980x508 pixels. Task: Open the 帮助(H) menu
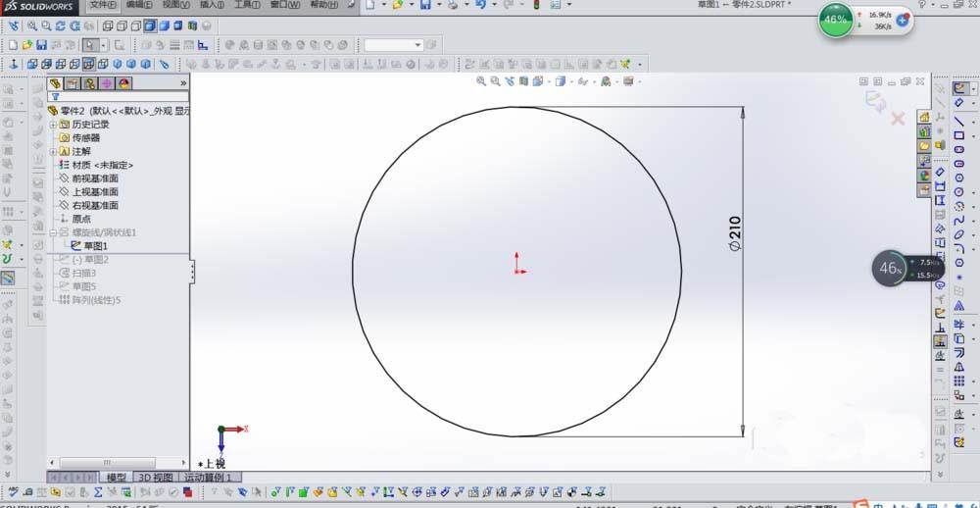coord(323,5)
